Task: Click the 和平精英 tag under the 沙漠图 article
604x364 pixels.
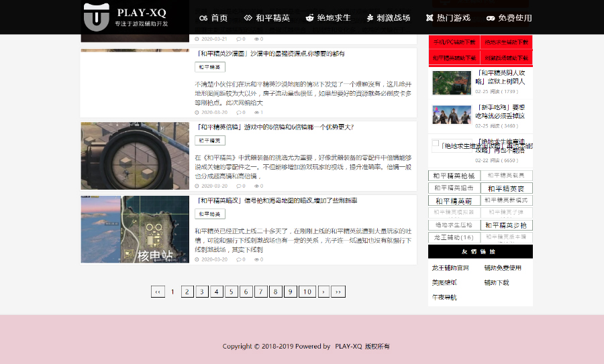Action: click(210, 67)
